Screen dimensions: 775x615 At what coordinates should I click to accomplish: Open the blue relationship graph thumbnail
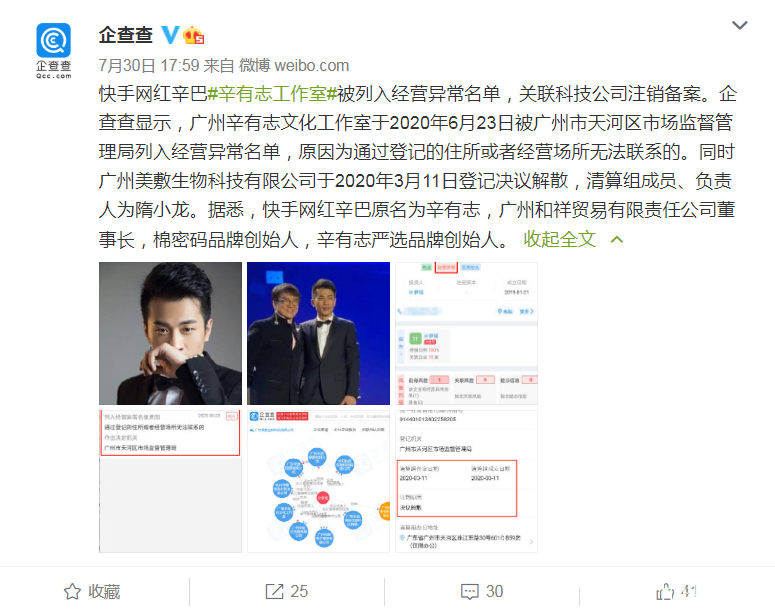318,481
